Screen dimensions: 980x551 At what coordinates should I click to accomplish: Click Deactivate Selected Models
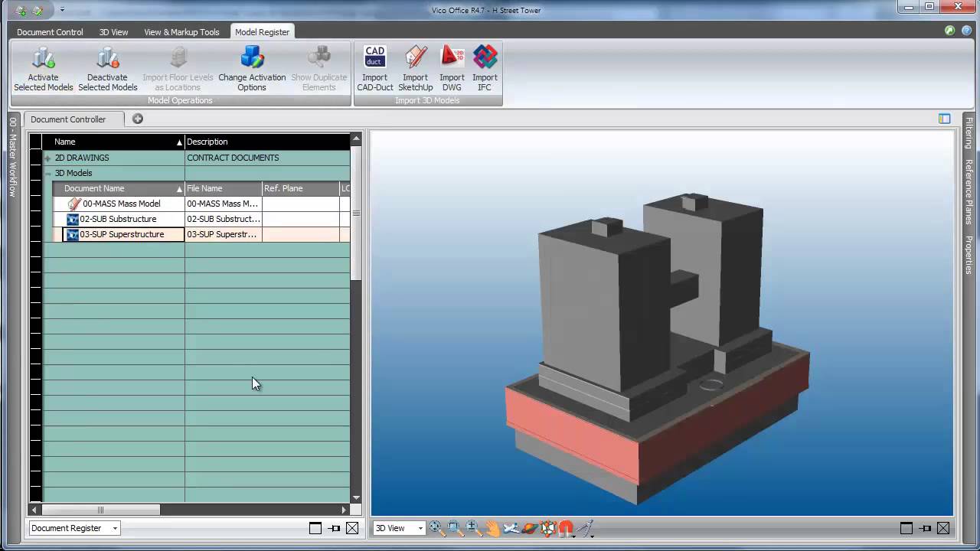pyautogui.click(x=108, y=69)
